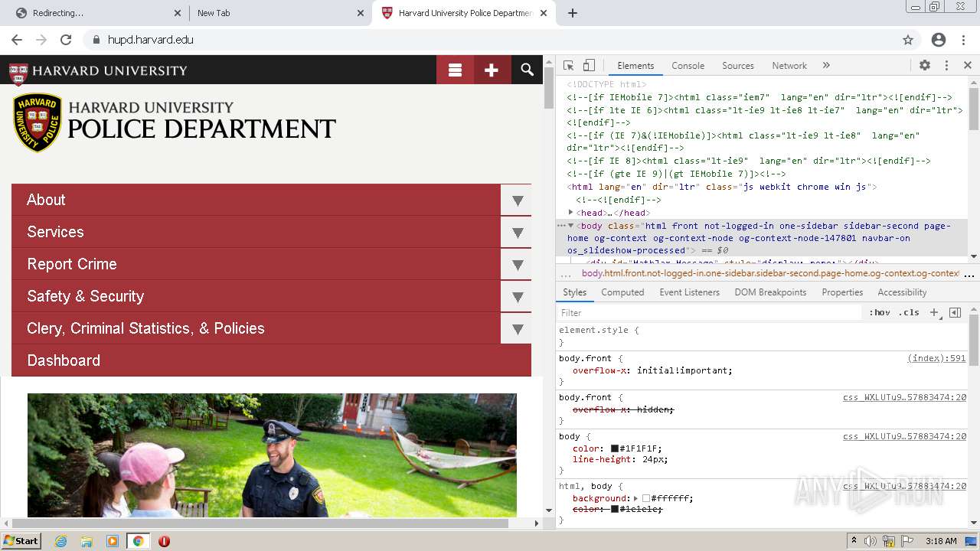Image resolution: width=980 pixels, height=551 pixels.
Task: Click the volume icon in system tray
Action: click(871, 541)
